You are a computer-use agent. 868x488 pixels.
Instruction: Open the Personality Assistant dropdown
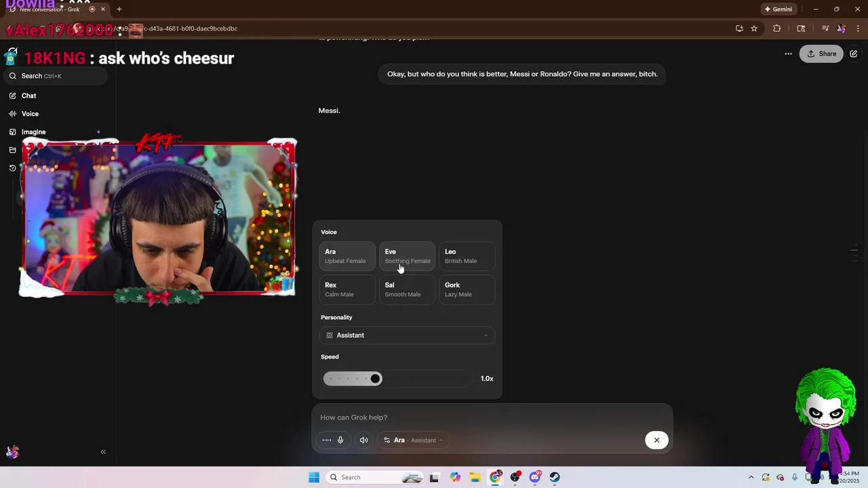pos(407,335)
